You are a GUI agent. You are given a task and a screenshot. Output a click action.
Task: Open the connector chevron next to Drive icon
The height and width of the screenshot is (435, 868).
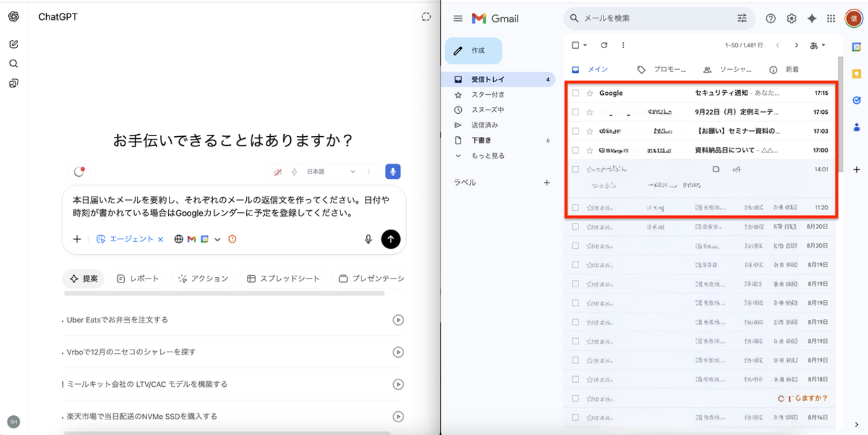[216, 239]
